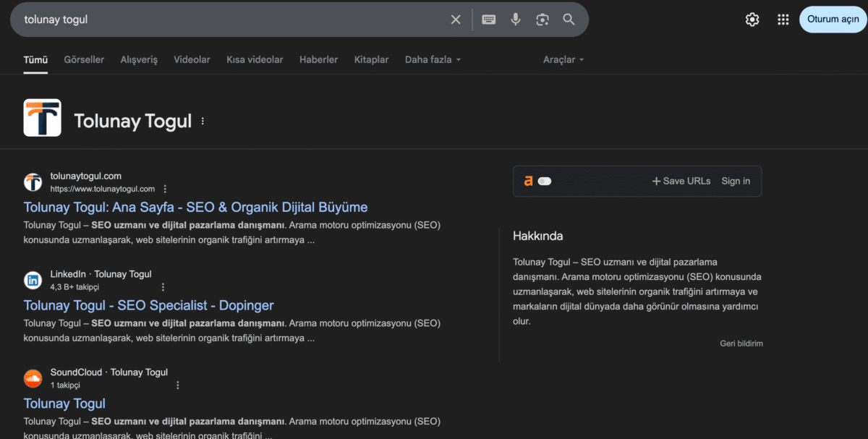Switch to the Kitaplar tab
This screenshot has width=868, height=439.
[371, 59]
